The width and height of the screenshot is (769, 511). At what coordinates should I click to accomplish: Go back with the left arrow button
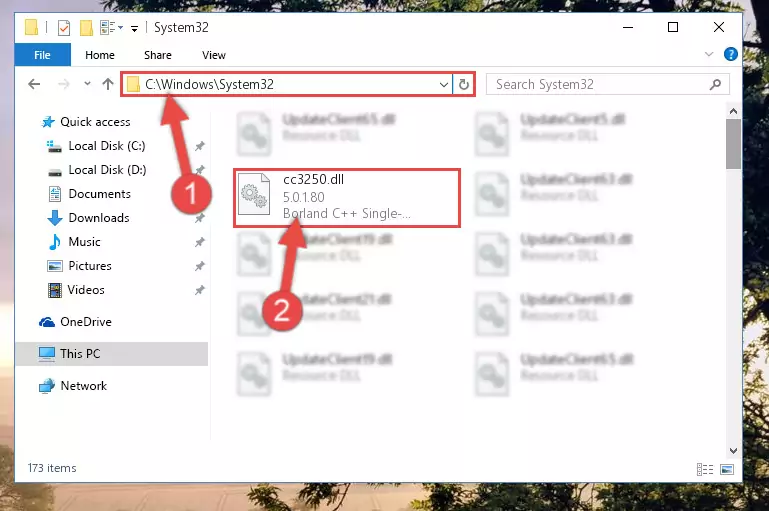pyautogui.click(x=34, y=84)
